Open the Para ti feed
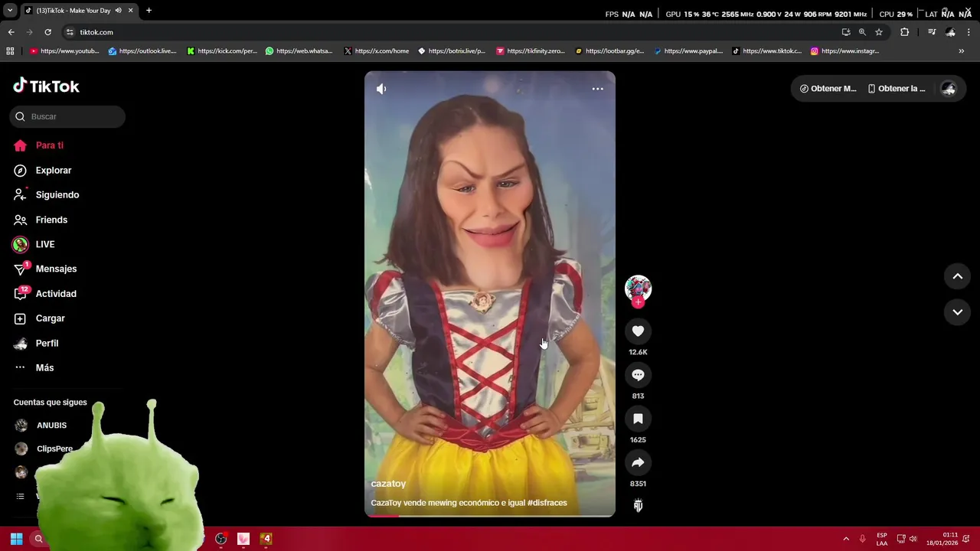Screen dimensions: 980x551 pos(38,145)
